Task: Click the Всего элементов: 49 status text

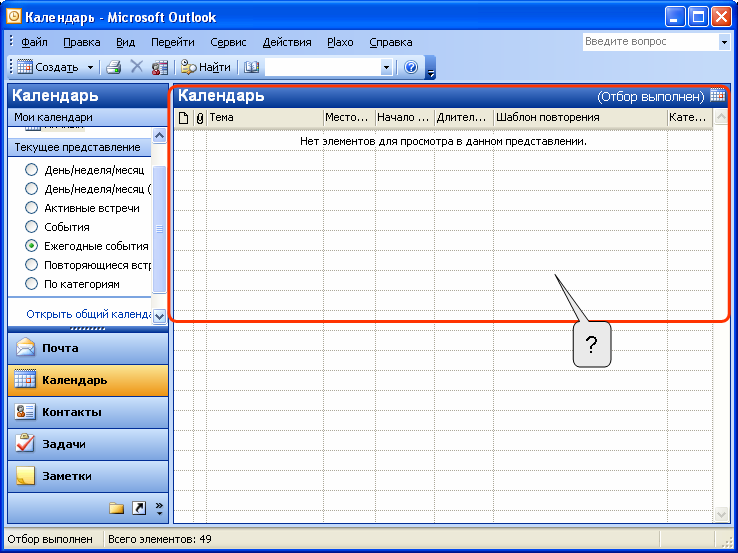Action: (x=160, y=539)
